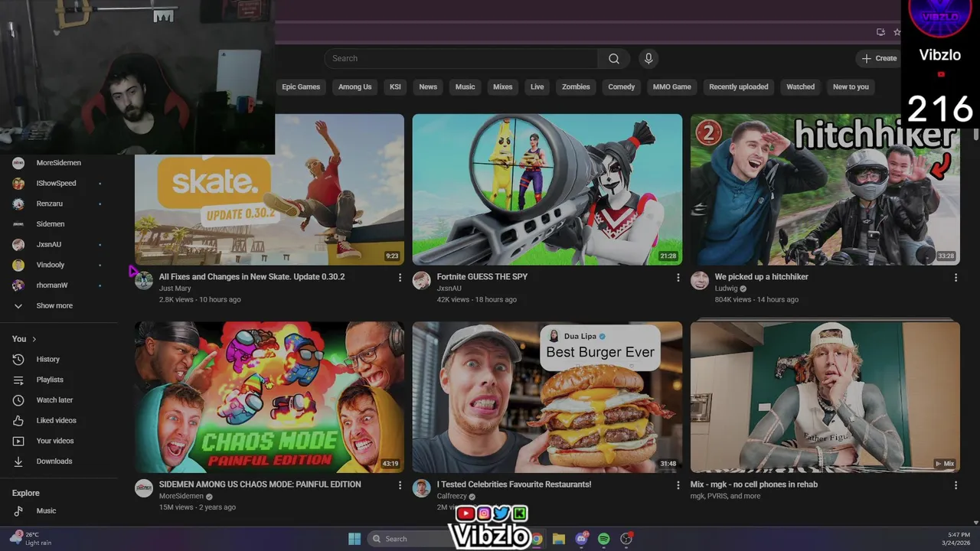Open the Windows Start menu
The height and width of the screenshot is (551, 980).
pyautogui.click(x=354, y=539)
